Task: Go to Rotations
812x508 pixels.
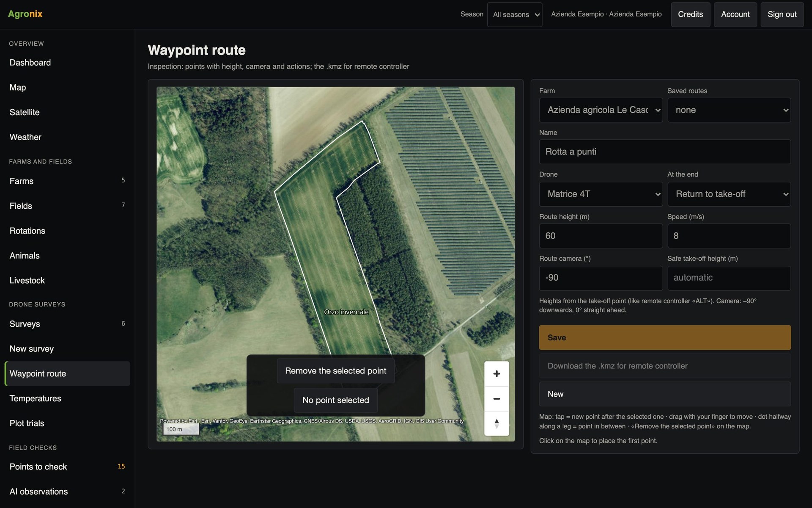Action: click(67, 231)
